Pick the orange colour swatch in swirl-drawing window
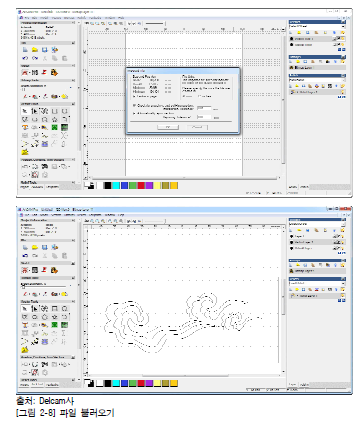Screen dimensions: 362x423 (174, 383)
